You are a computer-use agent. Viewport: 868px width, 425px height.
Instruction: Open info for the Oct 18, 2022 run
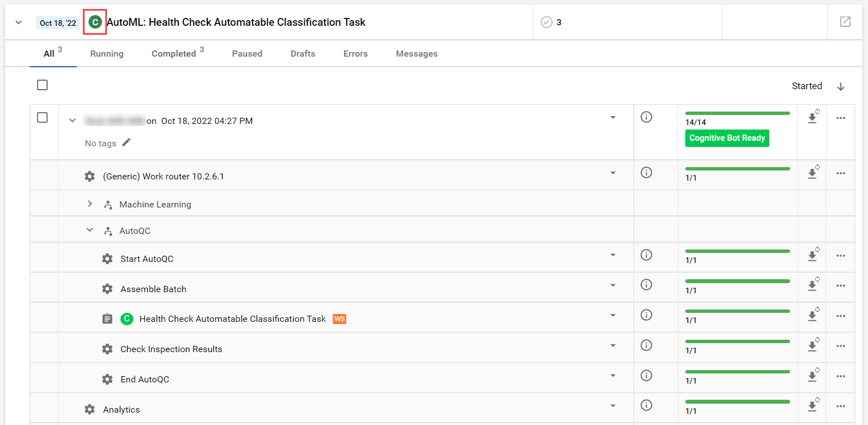pyautogui.click(x=646, y=117)
